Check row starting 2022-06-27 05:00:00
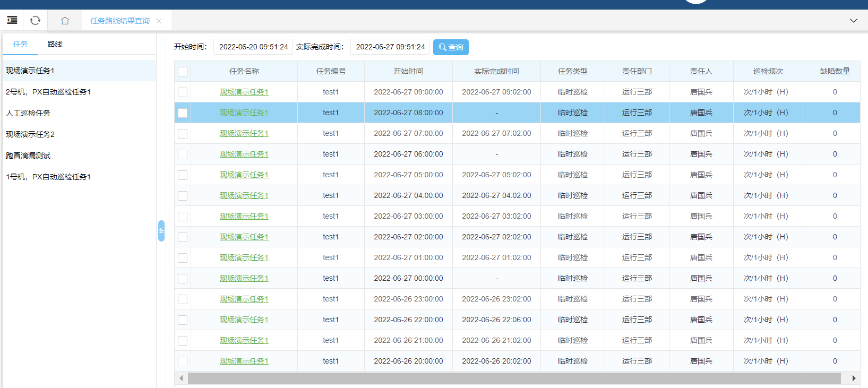The image size is (868, 388). coord(183,175)
